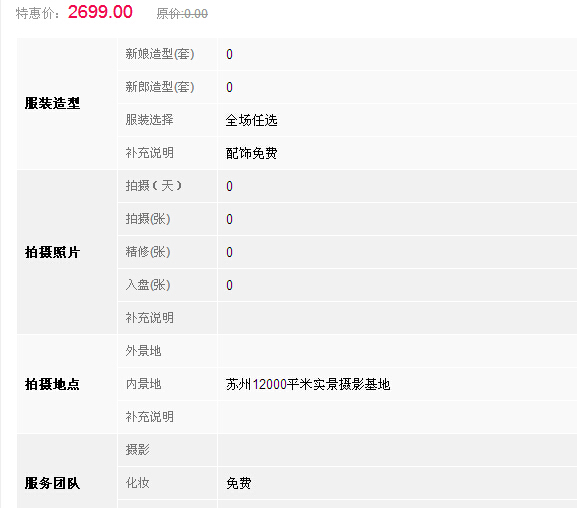Click the 内景地 row label
This screenshot has width=577, height=508.
click(x=144, y=384)
